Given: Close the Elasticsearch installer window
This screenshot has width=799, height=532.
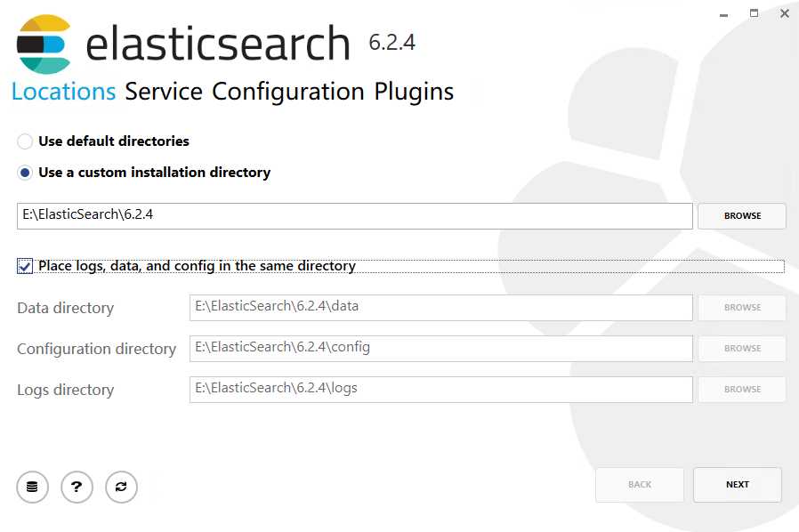Looking at the screenshot, I should coord(784,13).
